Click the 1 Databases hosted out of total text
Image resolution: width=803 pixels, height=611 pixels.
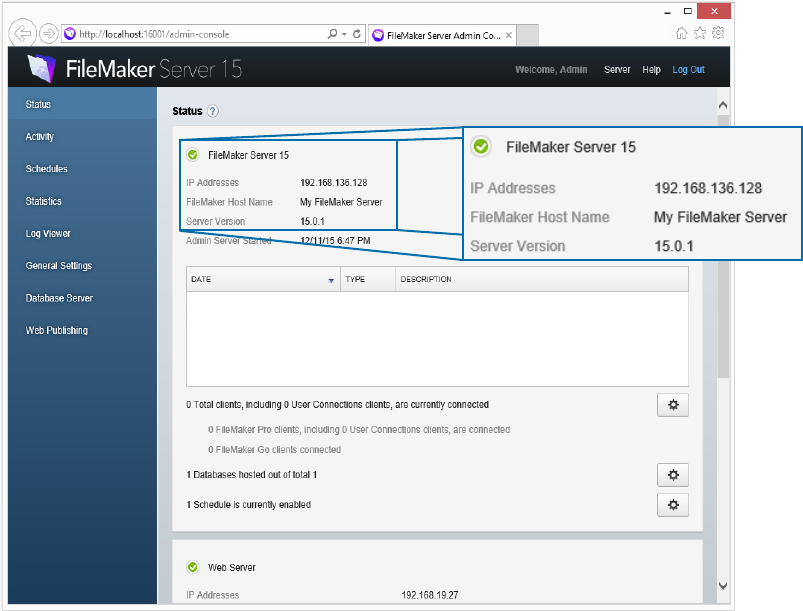251,475
